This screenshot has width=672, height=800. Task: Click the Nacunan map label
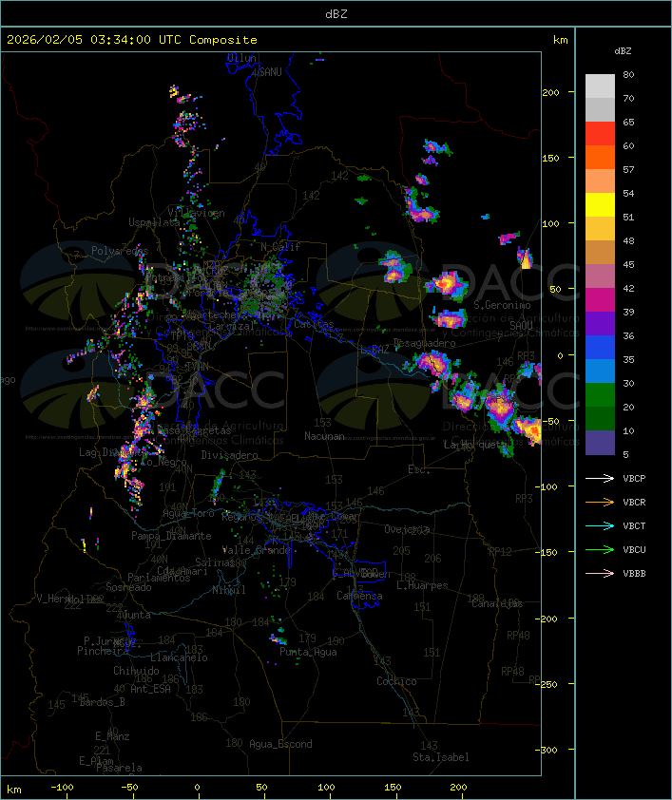point(324,436)
